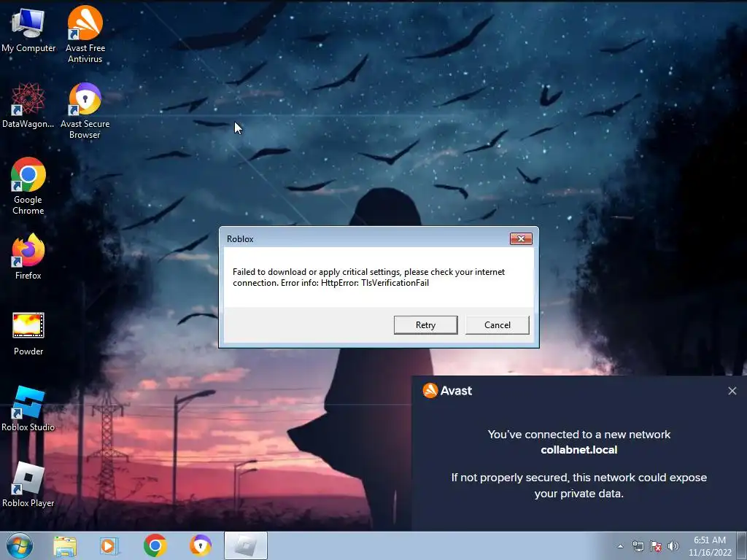The height and width of the screenshot is (560, 747).
Task: Select the DataWagon desktop shortcut
Action: coord(28,106)
